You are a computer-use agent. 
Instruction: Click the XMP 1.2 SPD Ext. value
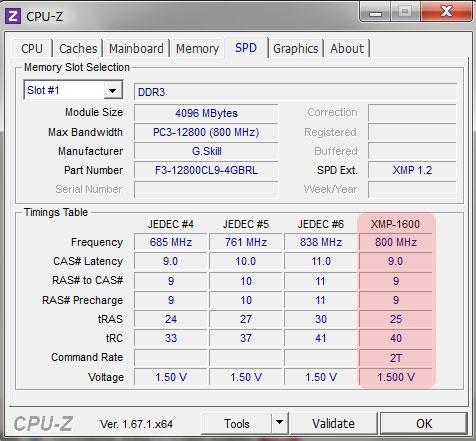[x=412, y=170]
